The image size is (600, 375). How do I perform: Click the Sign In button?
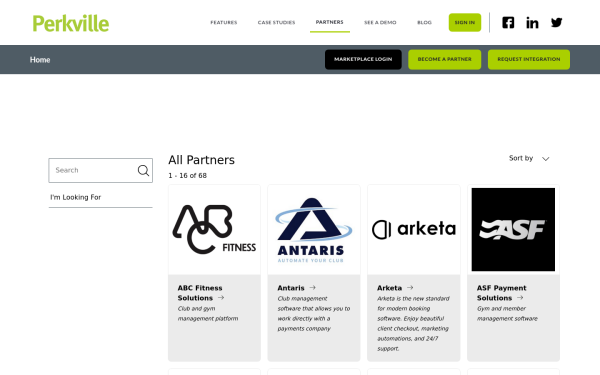[465, 23]
